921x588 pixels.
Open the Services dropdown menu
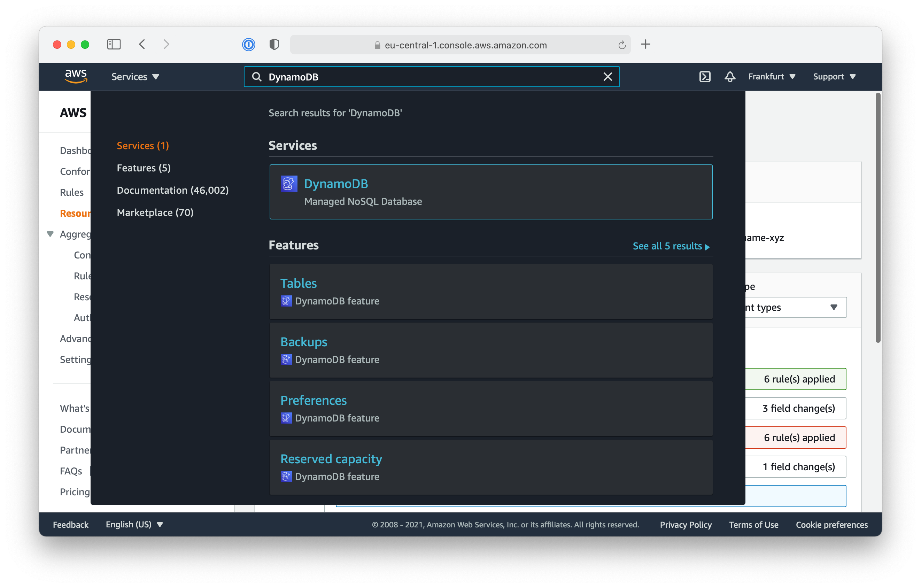coord(135,77)
